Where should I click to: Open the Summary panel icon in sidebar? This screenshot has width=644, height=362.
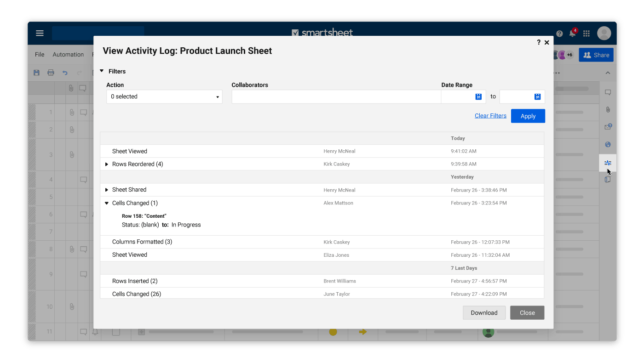coord(608,180)
